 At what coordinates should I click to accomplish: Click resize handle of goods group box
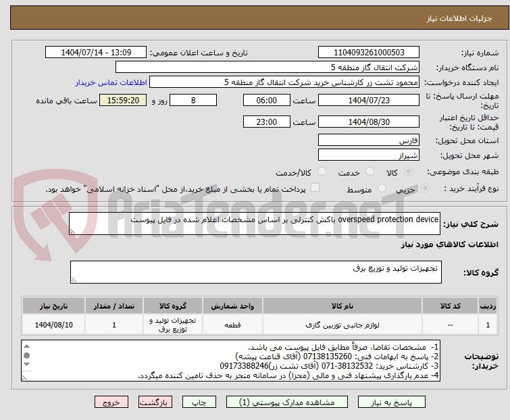74,280
